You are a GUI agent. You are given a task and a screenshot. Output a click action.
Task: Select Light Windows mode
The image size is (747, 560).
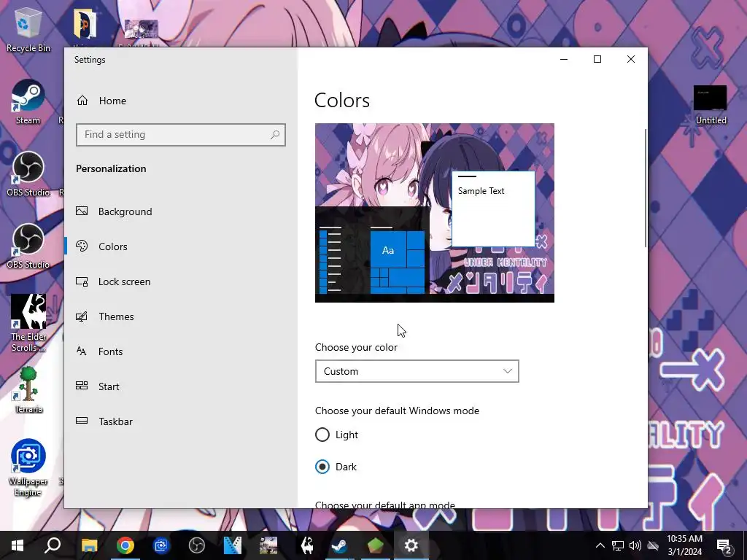click(337, 435)
